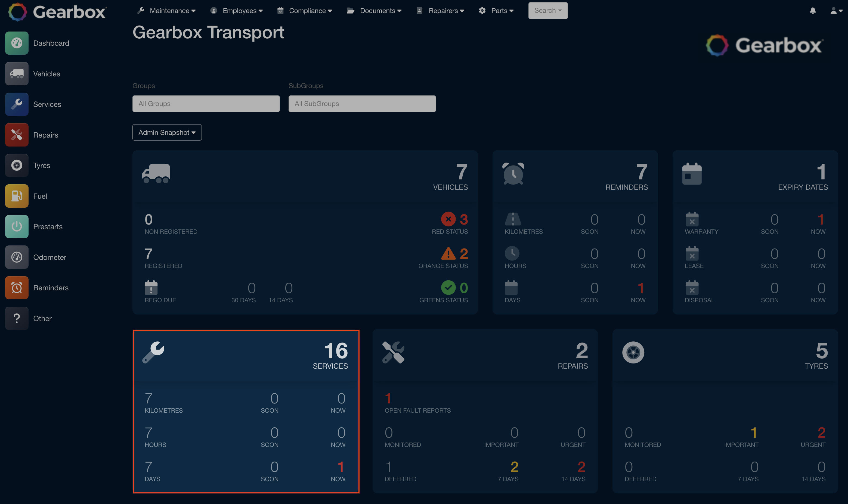Click the truck icon on Vehicles card
This screenshot has height=504, width=848.
pos(156,173)
